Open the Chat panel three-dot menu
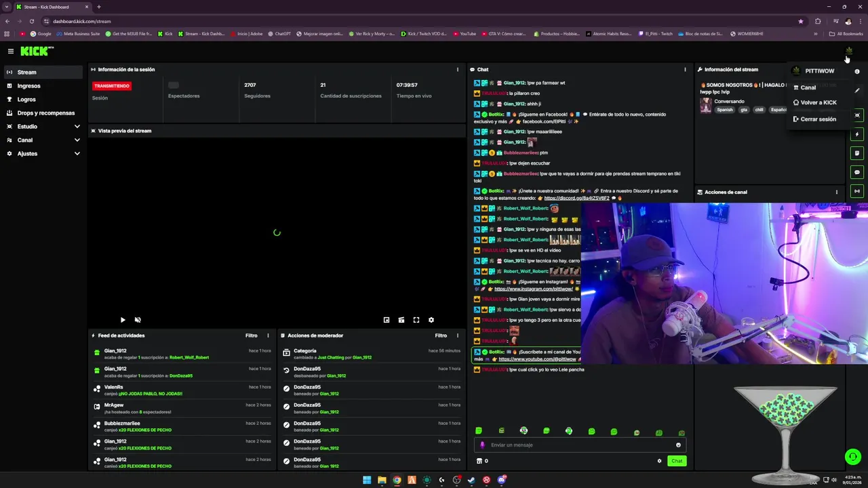868x488 pixels. tap(685, 69)
